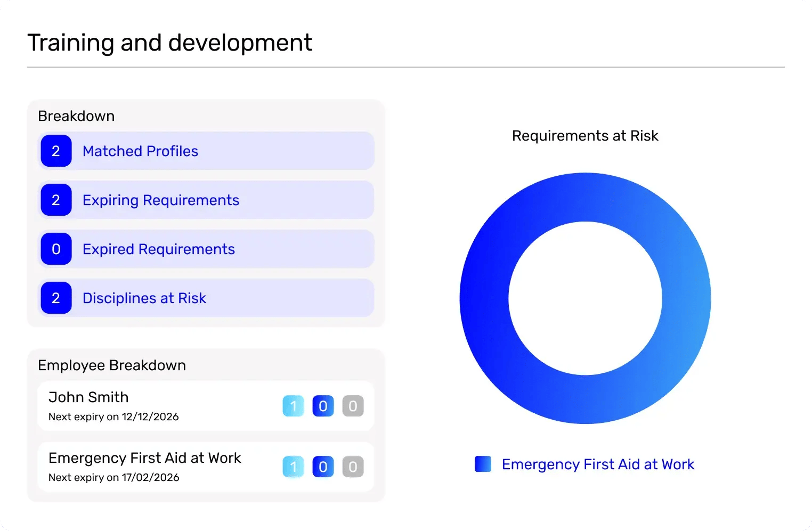Toggle the Emergency First Aid legend entry
The width and height of the screenshot is (812, 531).
[597, 464]
